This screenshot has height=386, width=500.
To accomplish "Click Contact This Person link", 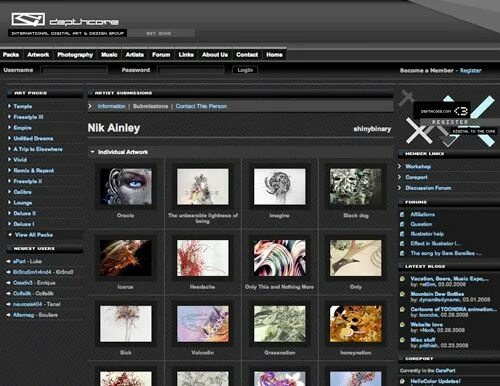I will [201, 106].
